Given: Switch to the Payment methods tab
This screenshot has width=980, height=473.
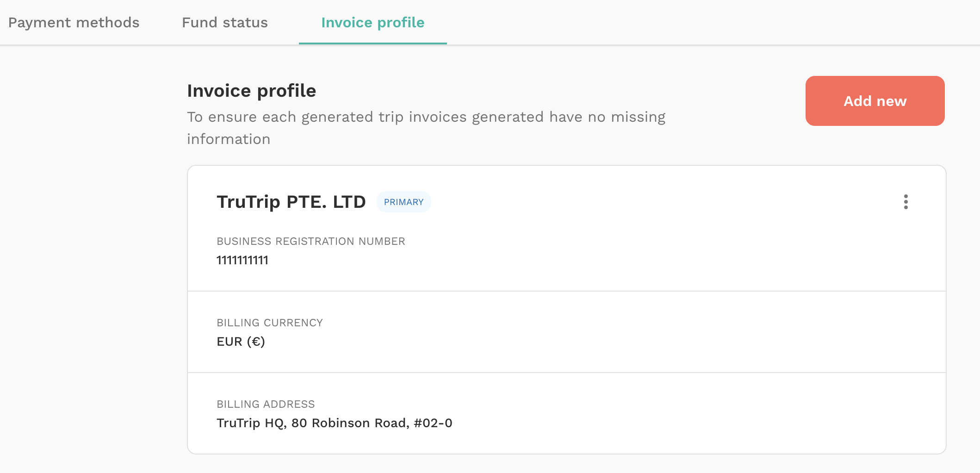Looking at the screenshot, I should (x=74, y=23).
